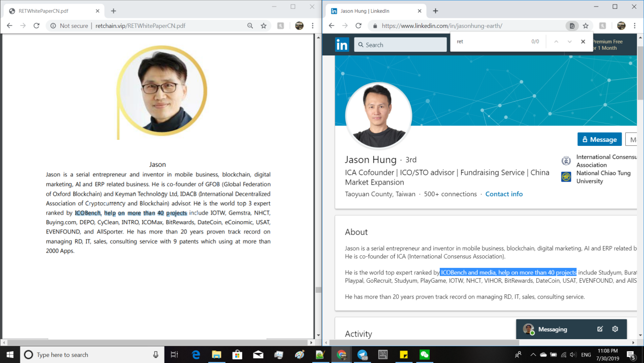Viewport: 644px width, 363px height.
Task: Switch the ENG input language
Action: click(x=586, y=355)
